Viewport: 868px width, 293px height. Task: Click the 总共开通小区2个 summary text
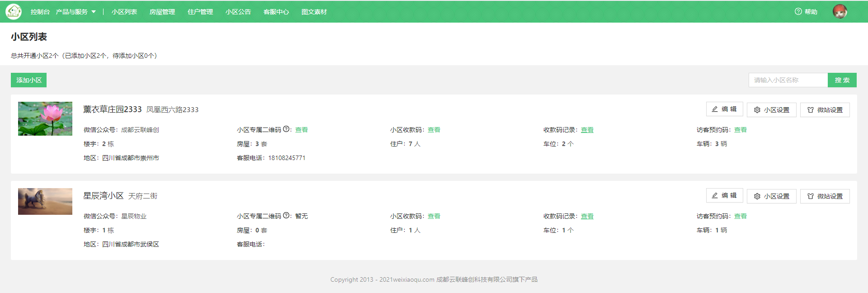coord(84,56)
